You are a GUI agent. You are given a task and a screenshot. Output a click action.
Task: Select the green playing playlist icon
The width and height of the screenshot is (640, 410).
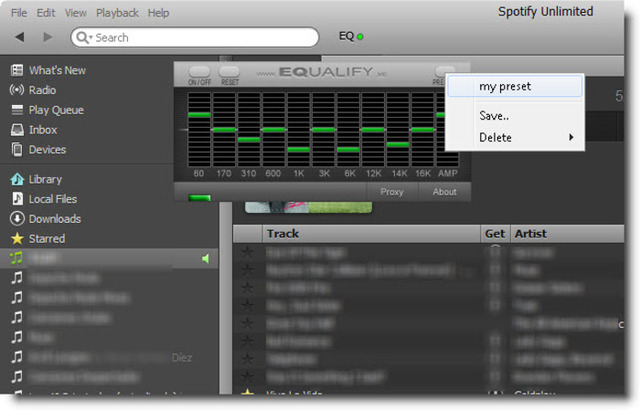point(16,257)
